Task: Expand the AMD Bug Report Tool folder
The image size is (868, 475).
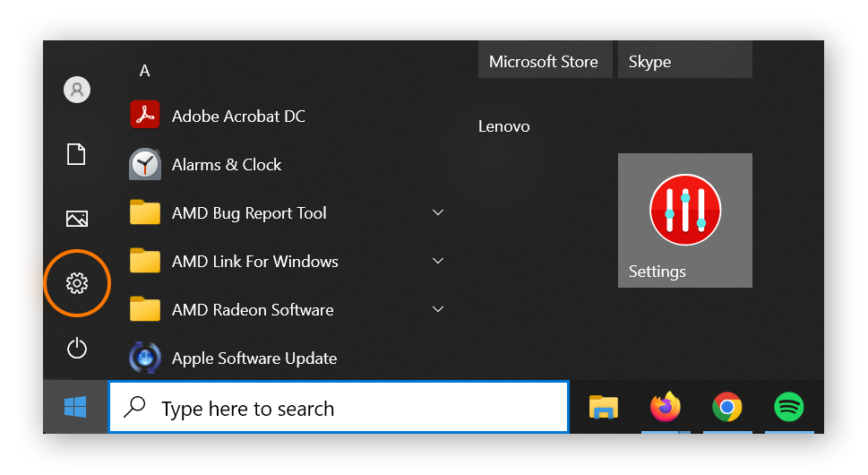Action: [x=438, y=212]
